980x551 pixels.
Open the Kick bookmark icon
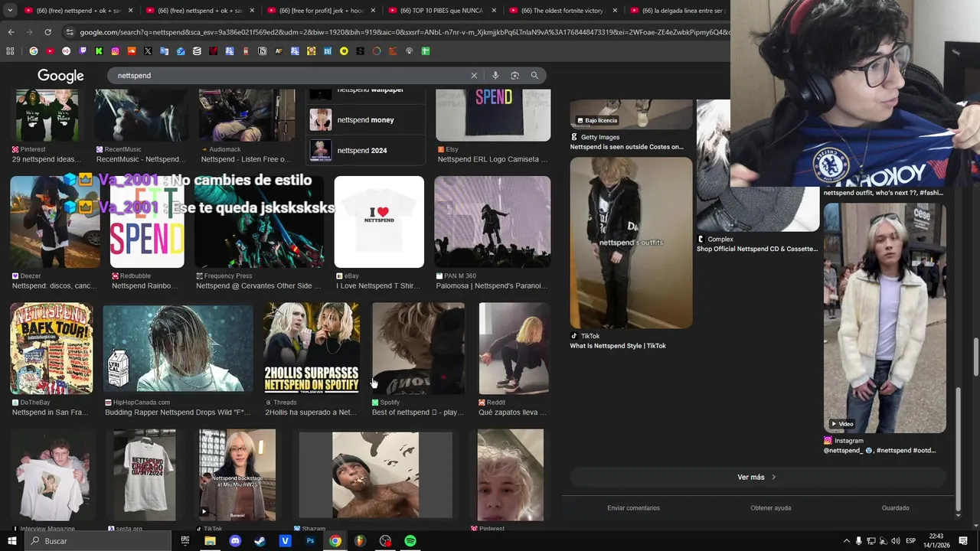[99, 51]
